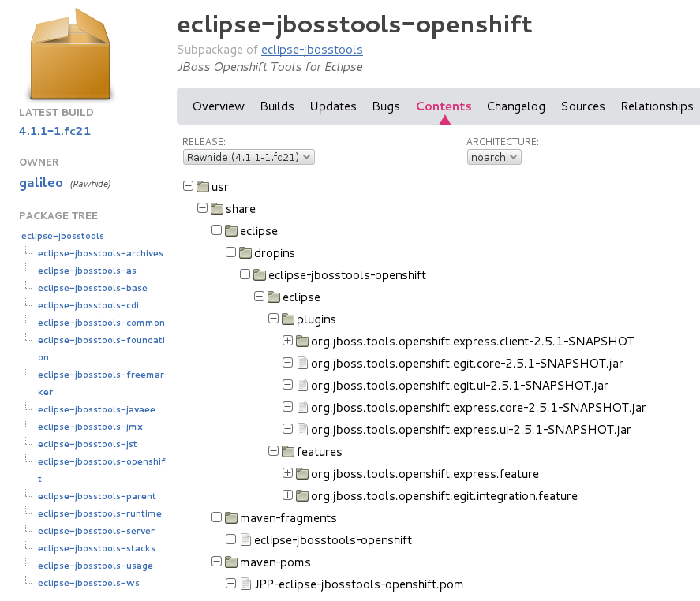Expand org.jboss.tools.openshift.egit.integration.feature node
Image resolution: width=700 pixels, height=601 pixels.
coord(287,495)
